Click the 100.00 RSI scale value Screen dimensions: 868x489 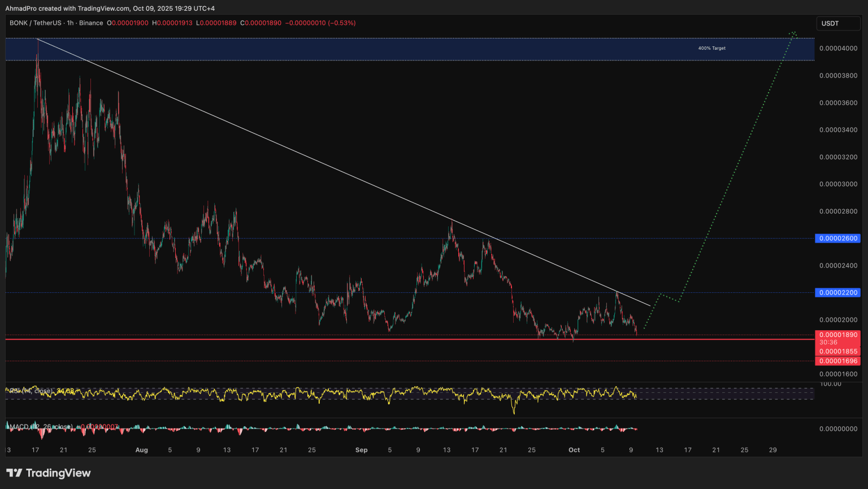pyautogui.click(x=830, y=384)
